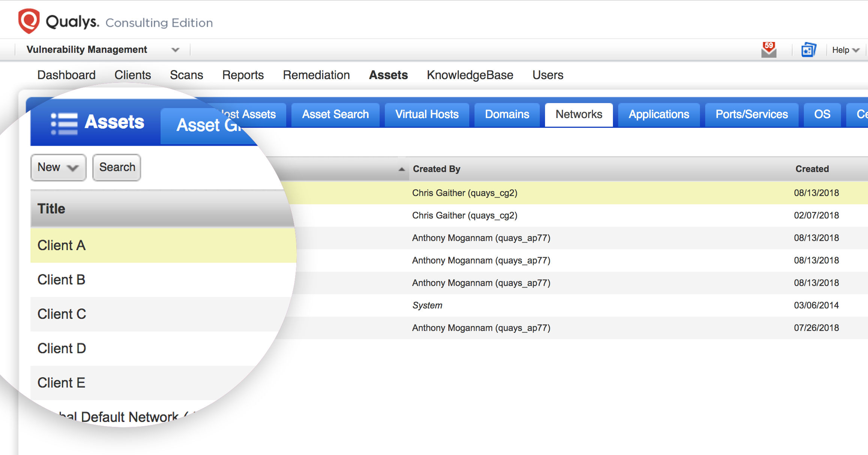Open the Applications tab

(659, 114)
